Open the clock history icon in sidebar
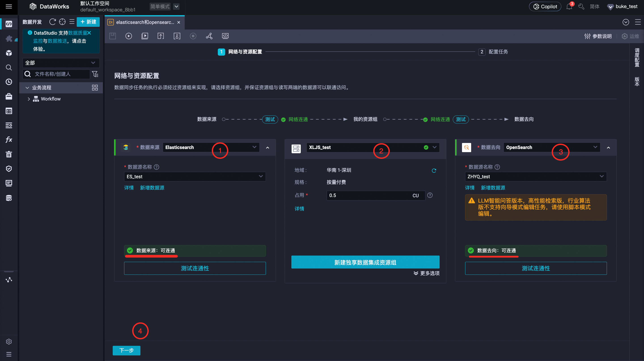 9,82
